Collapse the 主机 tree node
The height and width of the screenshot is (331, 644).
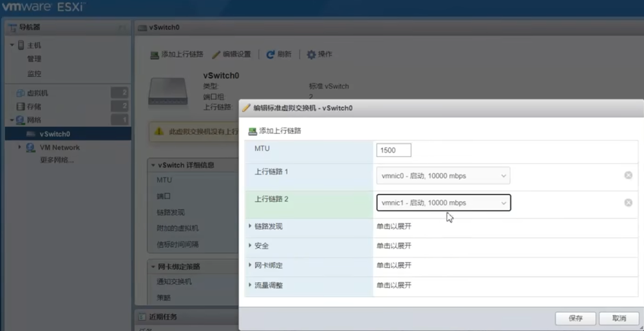[x=12, y=45]
